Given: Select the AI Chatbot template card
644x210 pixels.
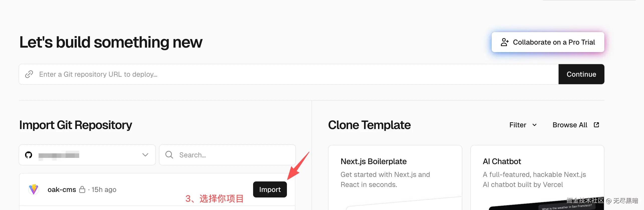Looking at the screenshot, I should (x=537, y=173).
